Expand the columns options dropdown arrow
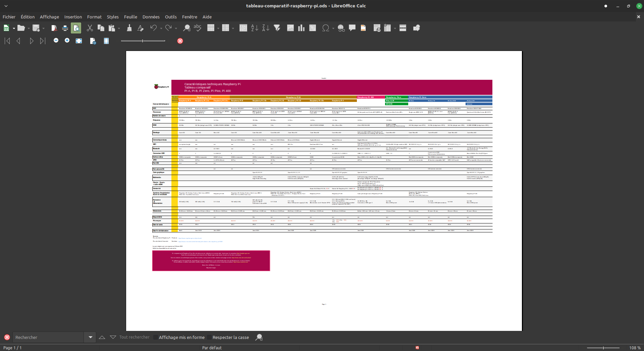 [233, 28]
